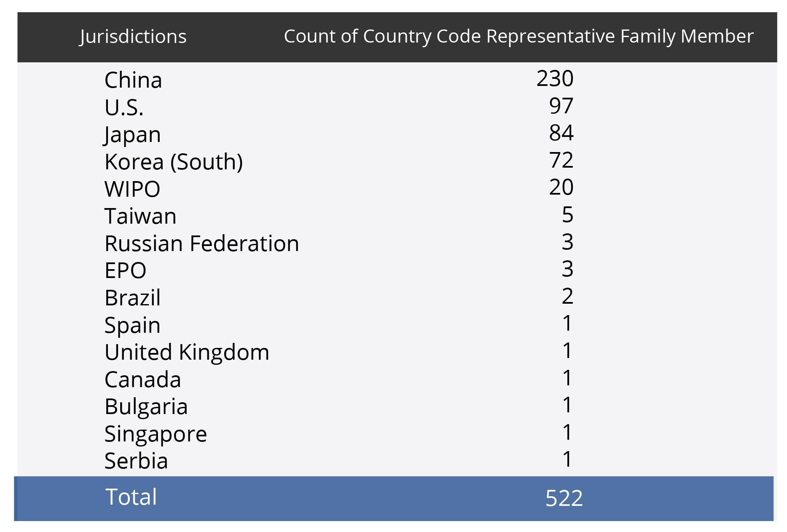This screenshot has width=787, height=532.
Task: Select the EPO jurisdiction label
Action: coord(125,270)
